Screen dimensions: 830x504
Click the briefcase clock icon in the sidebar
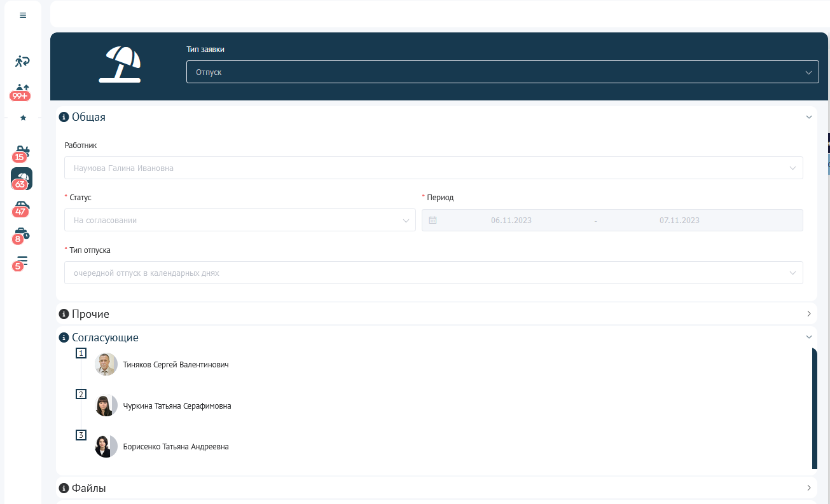22,235
